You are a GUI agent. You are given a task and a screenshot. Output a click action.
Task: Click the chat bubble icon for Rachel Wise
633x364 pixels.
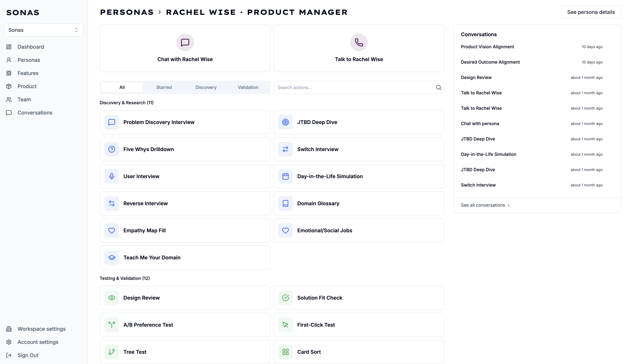click(185, 42)
